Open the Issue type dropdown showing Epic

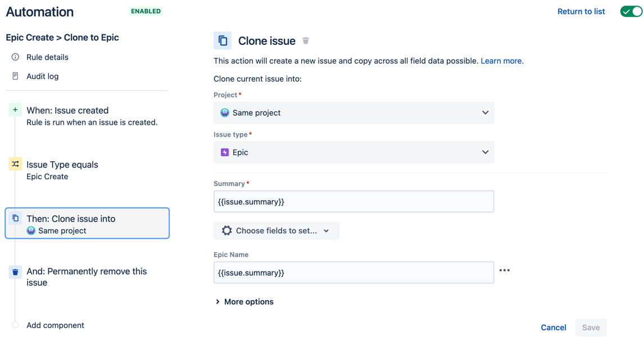click(x=353, y=152)
